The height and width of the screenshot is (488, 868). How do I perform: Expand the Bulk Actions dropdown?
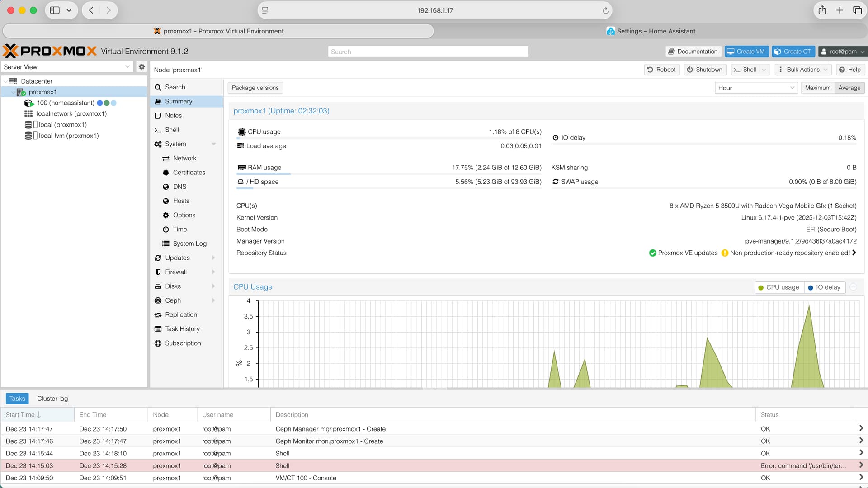[x=803, y=70]
